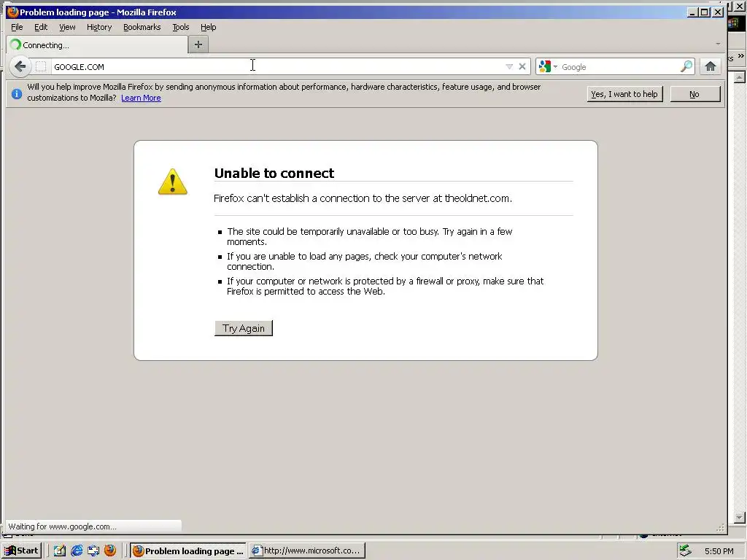Click Yes, I want to help button
The image size is (747, 560).
pos(624,94)
